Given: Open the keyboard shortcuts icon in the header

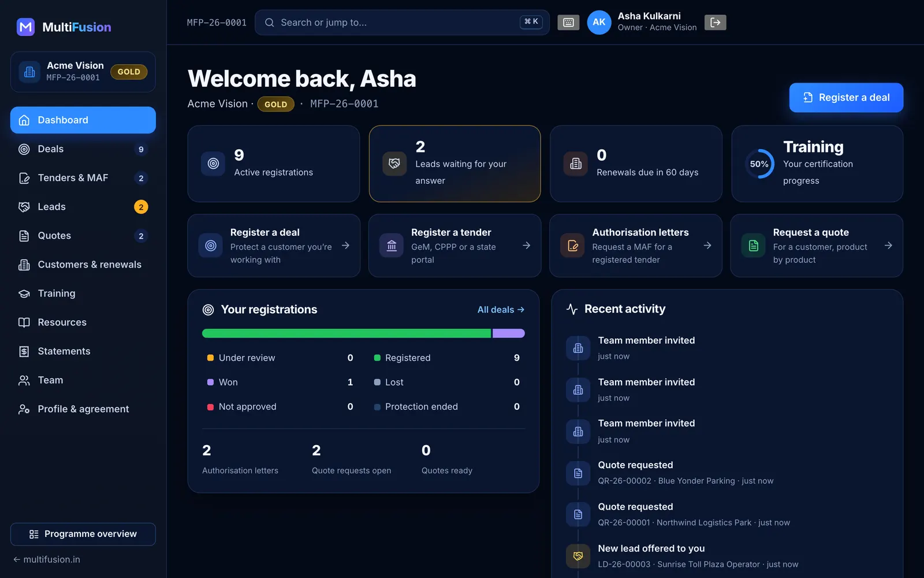Looking at the screenshot, I should (568, 23).
